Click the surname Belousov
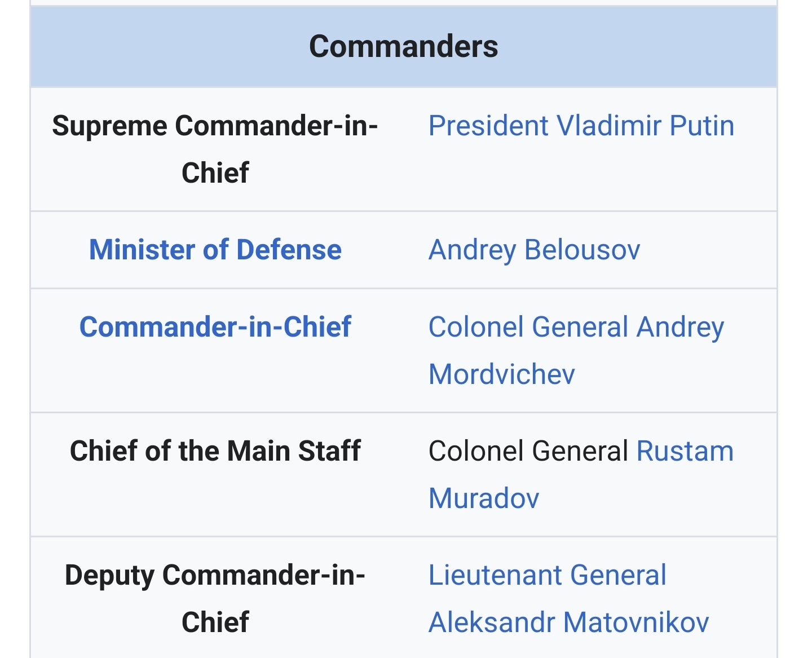Viewport: 812px width, 658px height. pyautogui.click(x=582, y=250)
